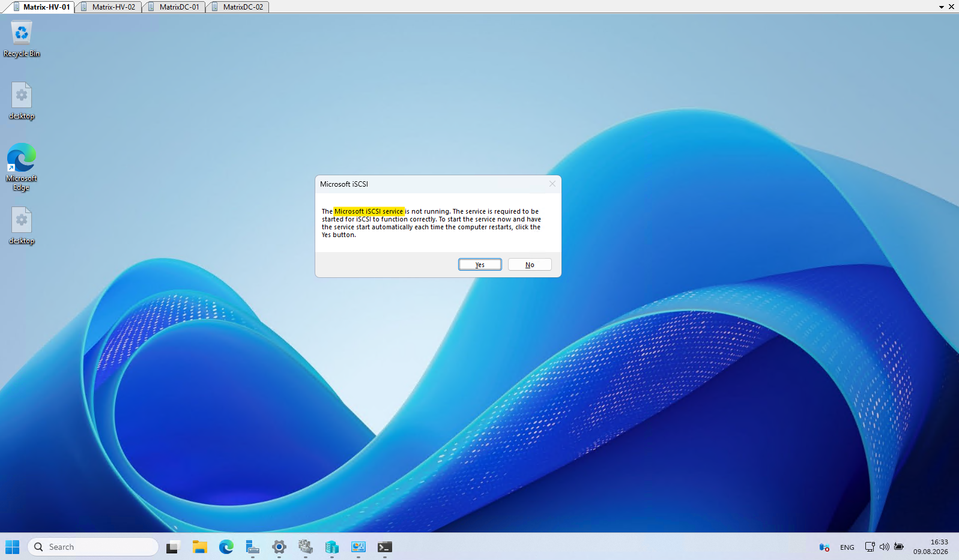Click the taskbar Search box
The width and height of the screenshot is (959, 560).
93,547
